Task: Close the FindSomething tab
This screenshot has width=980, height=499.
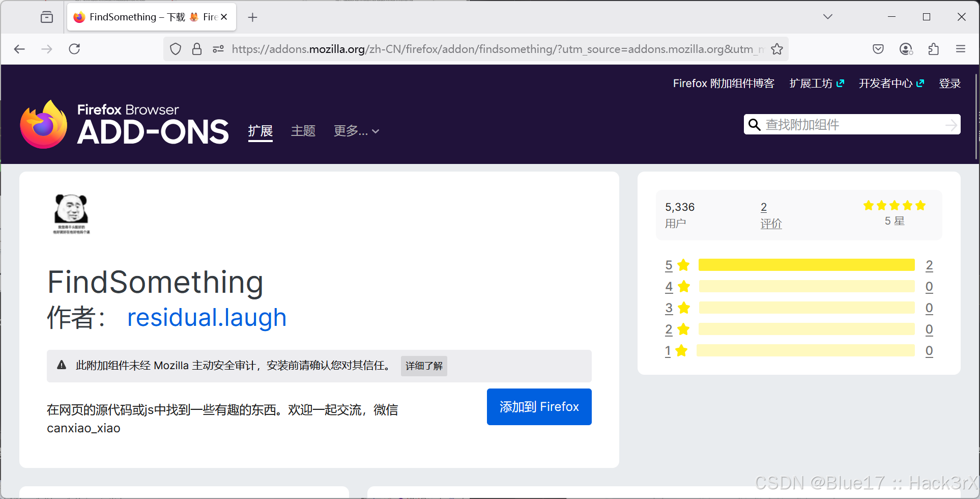Action: pyautogui.click(x=224, y=17)
